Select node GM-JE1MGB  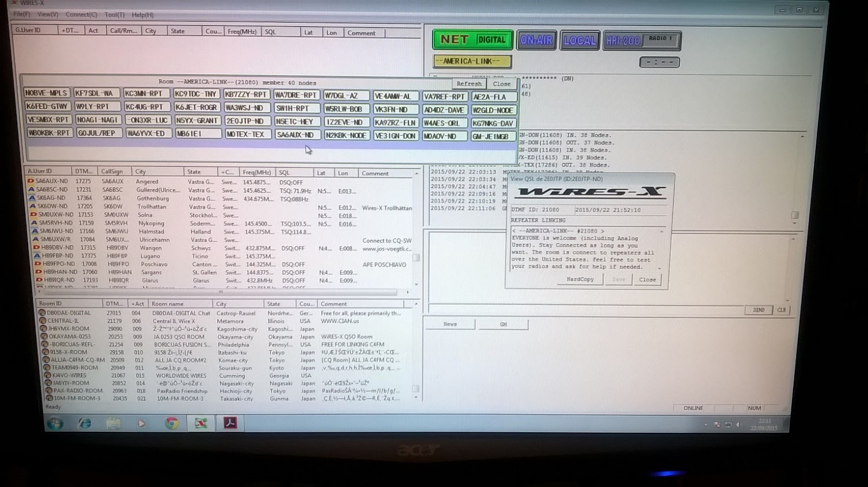(x=493, y=137)
